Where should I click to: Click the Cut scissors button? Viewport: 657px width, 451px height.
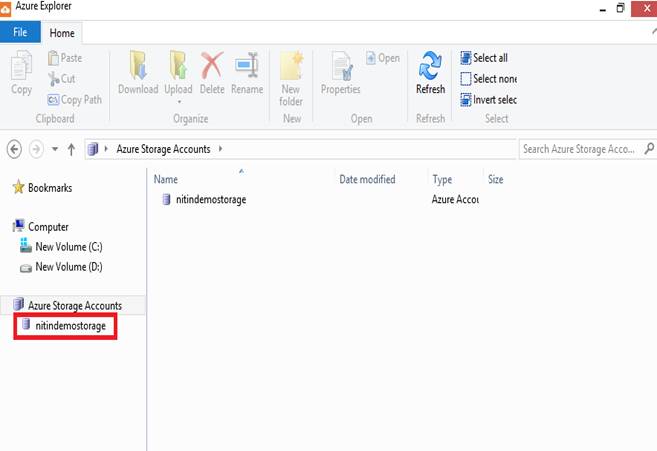[x=62, y=78]
